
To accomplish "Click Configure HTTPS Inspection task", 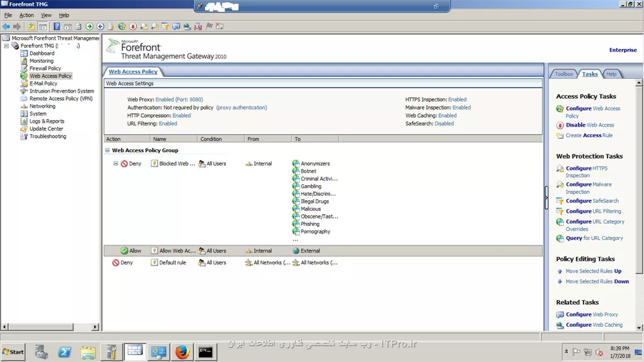I will 587,172.
